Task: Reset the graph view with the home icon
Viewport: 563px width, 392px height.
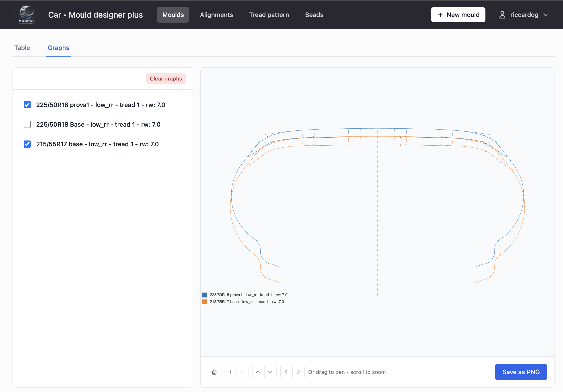Action: (214, 372)
